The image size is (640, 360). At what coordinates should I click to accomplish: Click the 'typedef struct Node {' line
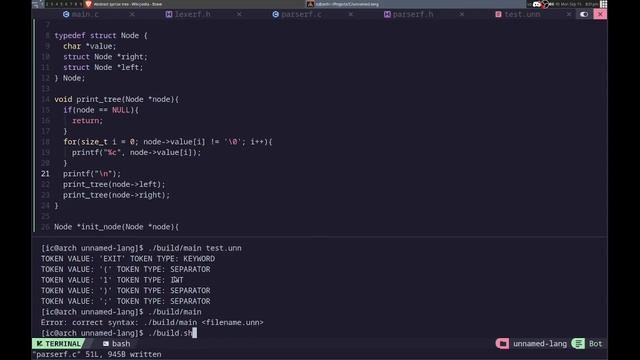[x=101, y=36]
